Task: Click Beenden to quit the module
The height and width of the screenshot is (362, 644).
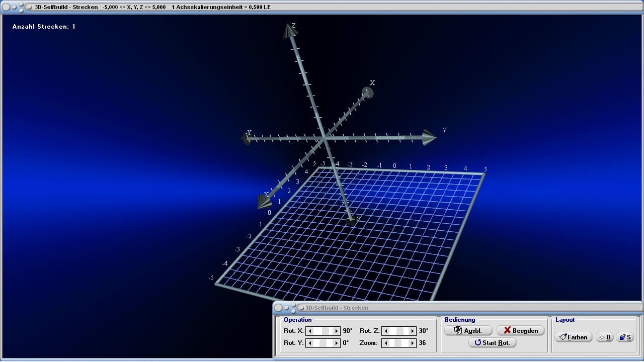Action: 520,330
